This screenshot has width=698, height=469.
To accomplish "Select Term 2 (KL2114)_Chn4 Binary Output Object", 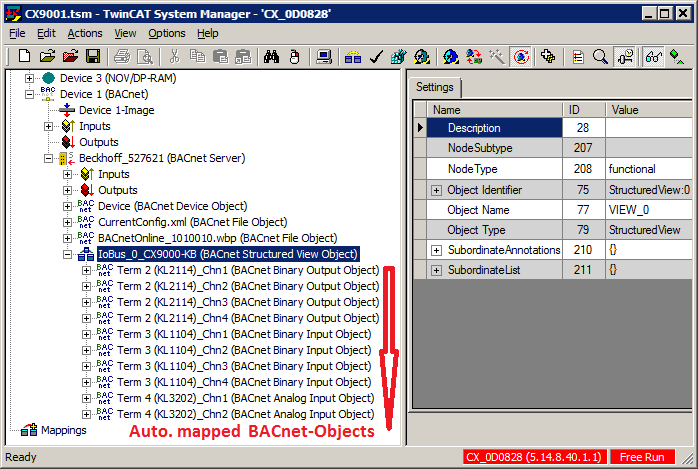I will click(248, 318).
